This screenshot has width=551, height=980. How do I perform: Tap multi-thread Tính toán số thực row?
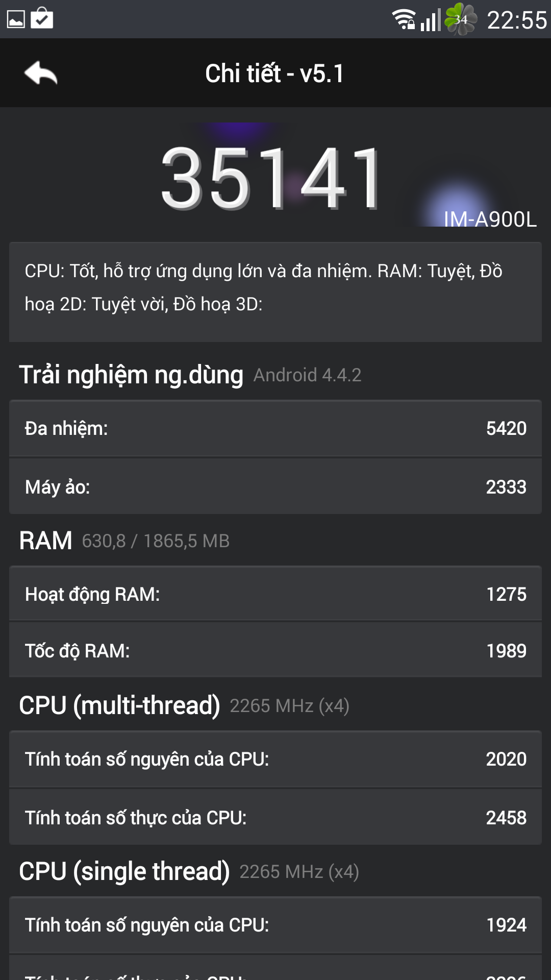[x=275, y=818]
